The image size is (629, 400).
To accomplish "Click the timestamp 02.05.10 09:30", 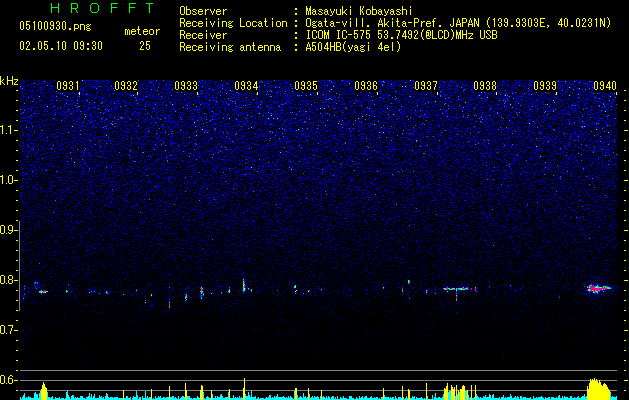I will (x=61, y=46).
